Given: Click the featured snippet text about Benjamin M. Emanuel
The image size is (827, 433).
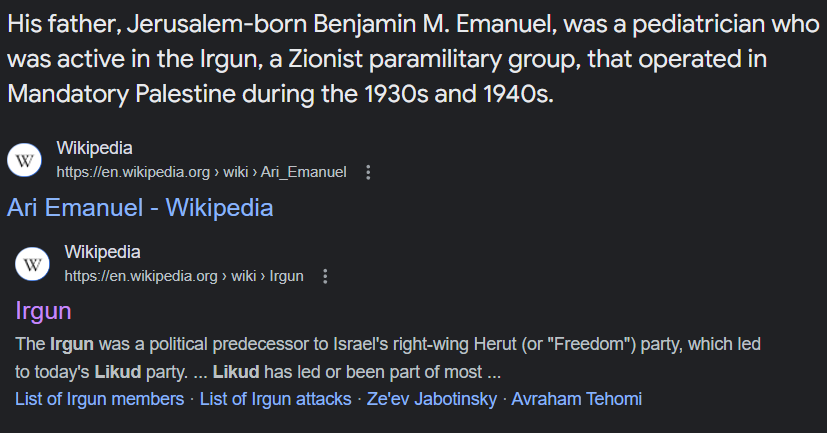Looking at the screenshot, I should 400,59.
